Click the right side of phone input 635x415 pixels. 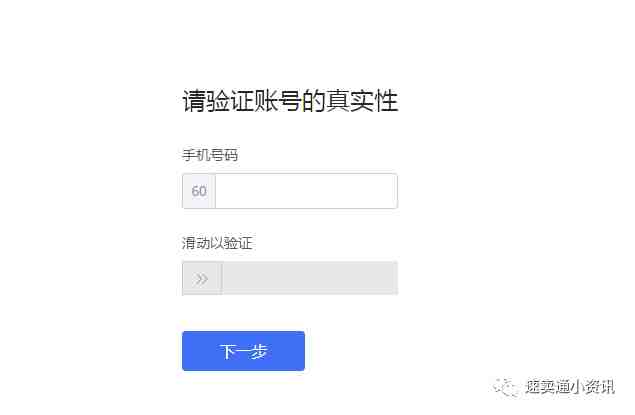(x=381, y=191)
